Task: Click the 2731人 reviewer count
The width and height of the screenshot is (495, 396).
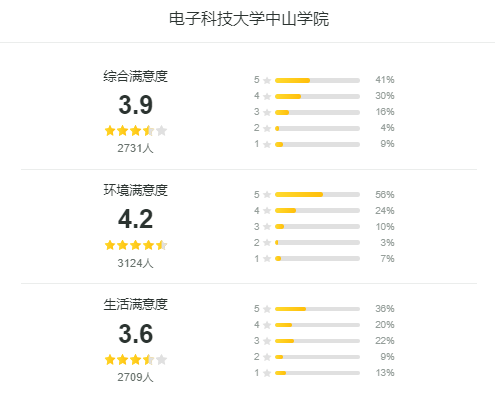Action: tap(135, 148)
